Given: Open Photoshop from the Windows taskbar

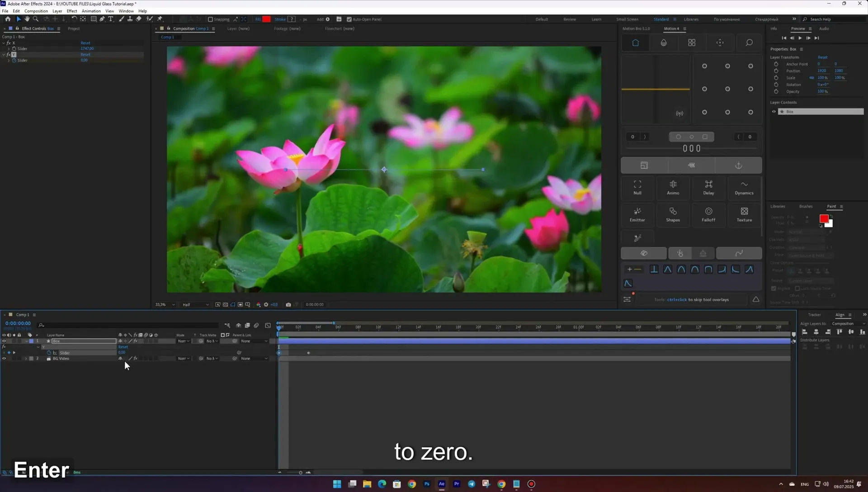Looking at the screenshot, I should click(427, 484).
